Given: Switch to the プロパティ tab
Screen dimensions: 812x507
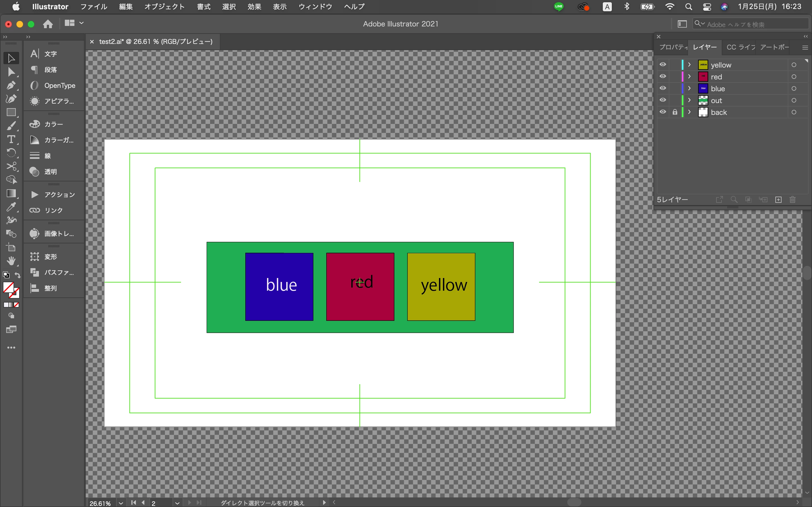Looking at the screenshot, I should coord(672,47).
